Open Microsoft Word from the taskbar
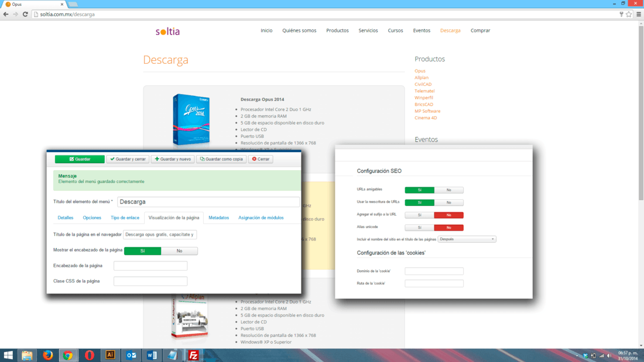This screenshot has width=644, height=362. click(152, 356)
